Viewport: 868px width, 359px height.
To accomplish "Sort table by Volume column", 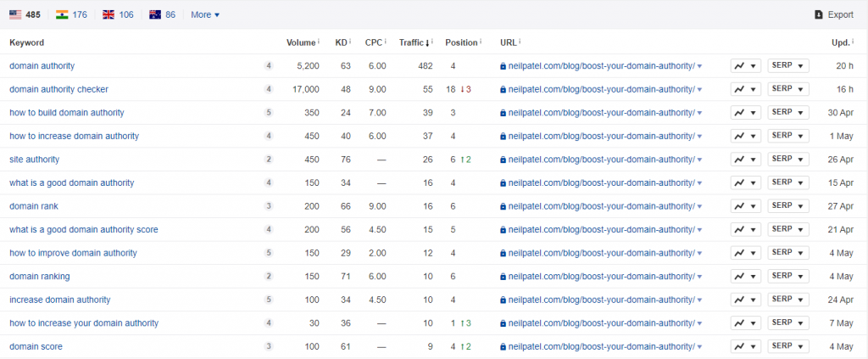I will tap(303, 42).
